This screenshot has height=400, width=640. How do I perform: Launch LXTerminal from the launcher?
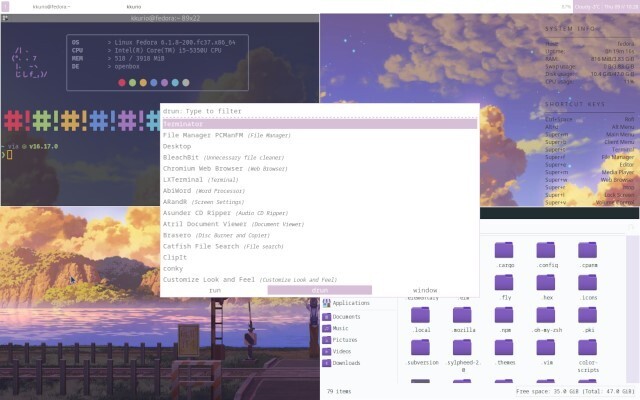click(x=320, y=180)
